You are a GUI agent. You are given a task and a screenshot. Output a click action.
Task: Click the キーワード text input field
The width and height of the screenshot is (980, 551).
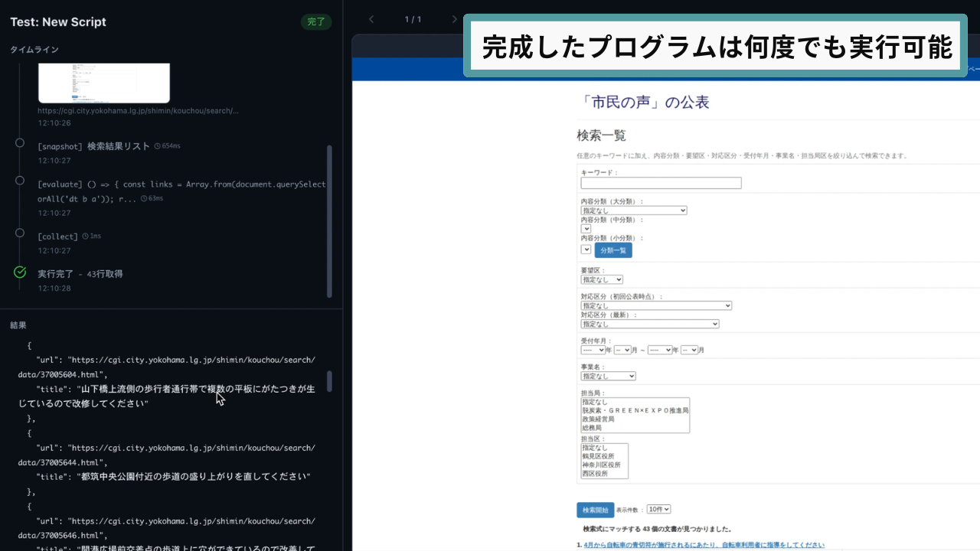(661, 184)
